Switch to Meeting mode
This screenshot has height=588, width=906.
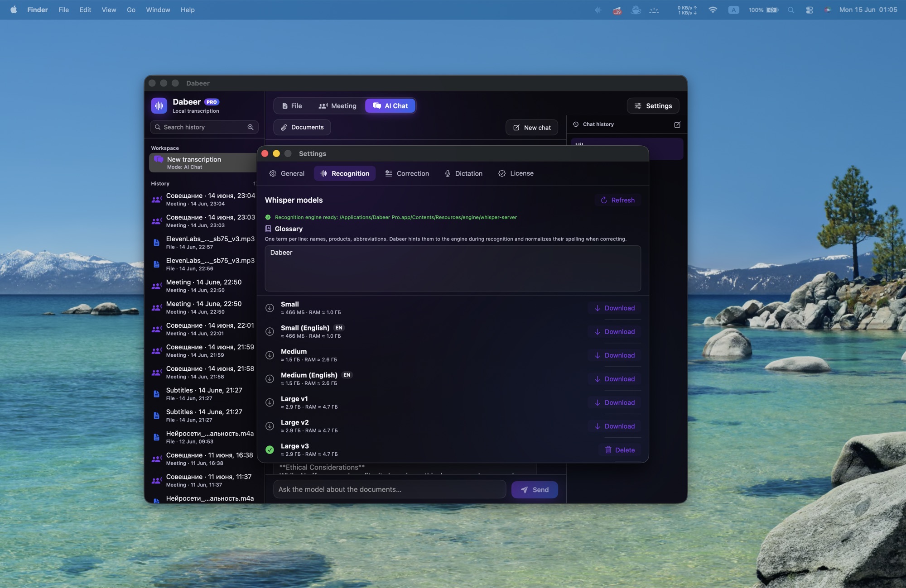(337, 106)
